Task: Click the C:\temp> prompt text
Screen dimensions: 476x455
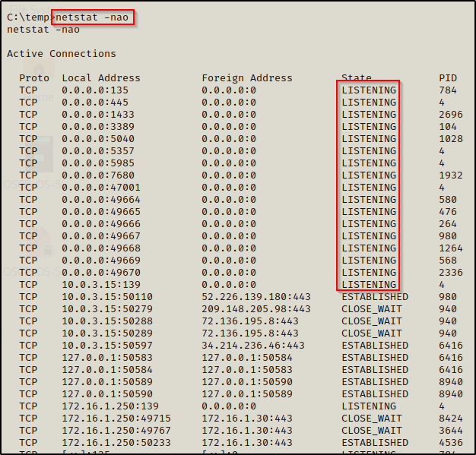Action: (31, 17)
